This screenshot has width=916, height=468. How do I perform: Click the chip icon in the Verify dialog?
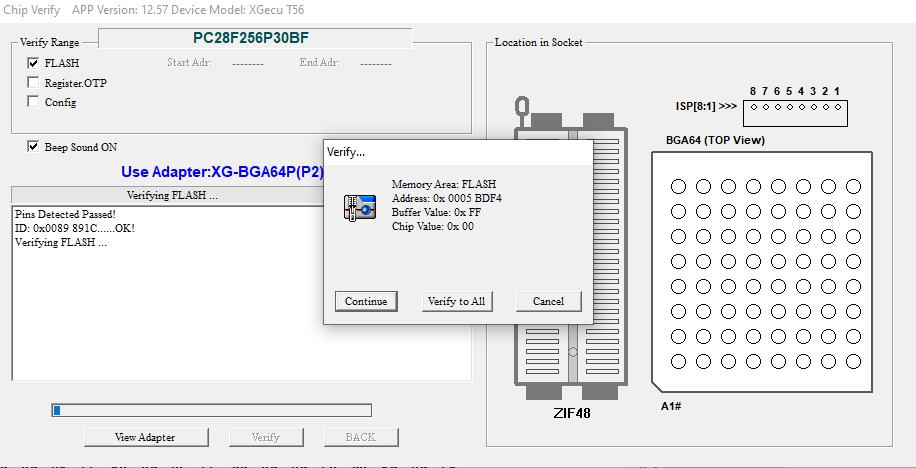pos(359,207)
